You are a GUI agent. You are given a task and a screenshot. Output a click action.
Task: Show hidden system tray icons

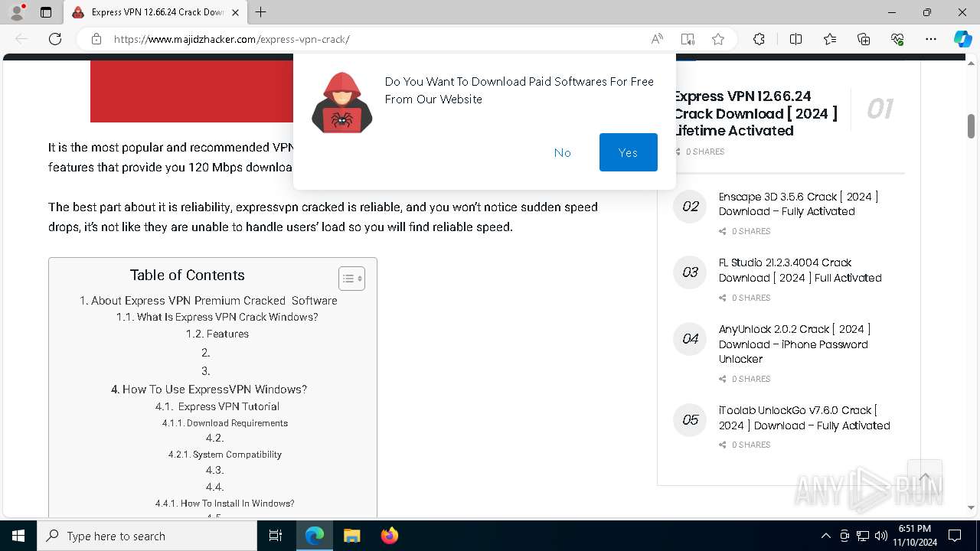coord(825,536)
